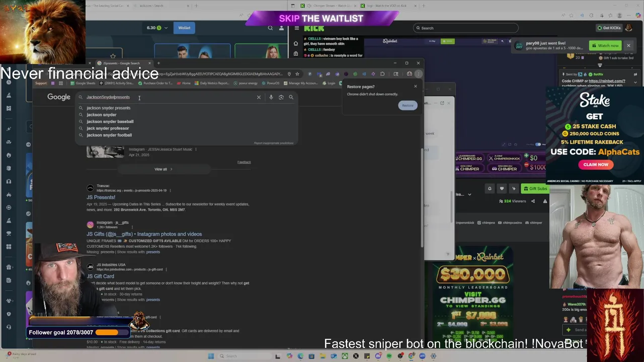Click the Google logo
Image resolution: width=644 pixels, height=362 pixels.
point(59,97)
